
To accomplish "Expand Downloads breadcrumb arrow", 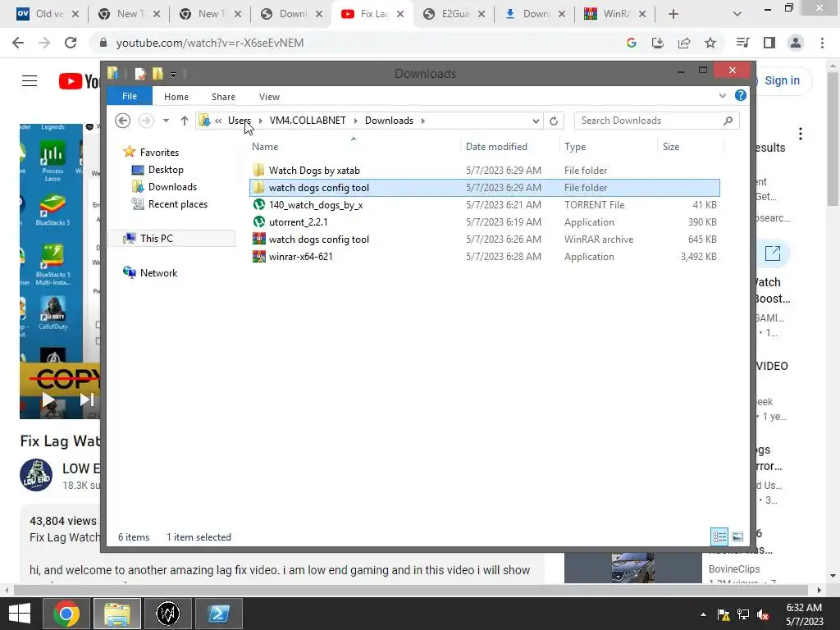I will coord(422,121).
